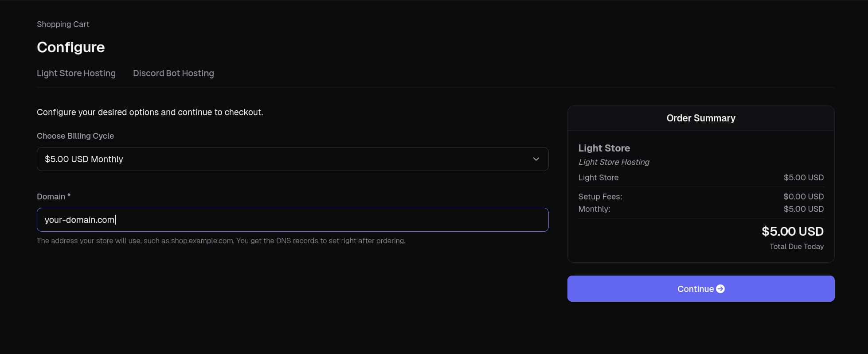
Task: Click the Continue button label
Action: [x=695, y=289]
